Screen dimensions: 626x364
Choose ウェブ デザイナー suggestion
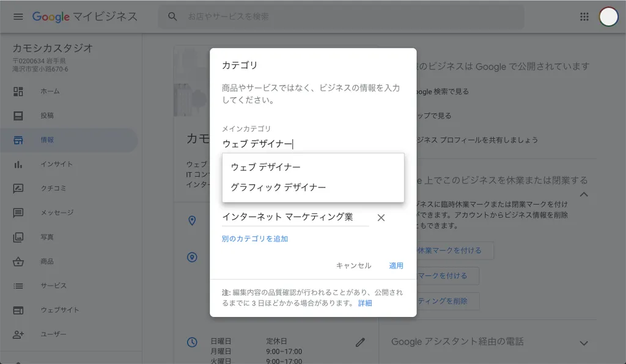click(x=313, y=167)
